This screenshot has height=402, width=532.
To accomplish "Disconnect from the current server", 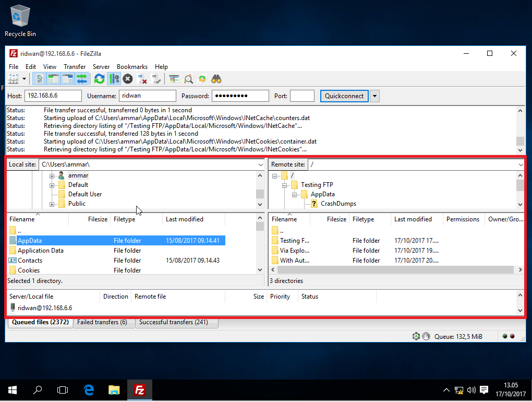I will click(x=142, y=79).
